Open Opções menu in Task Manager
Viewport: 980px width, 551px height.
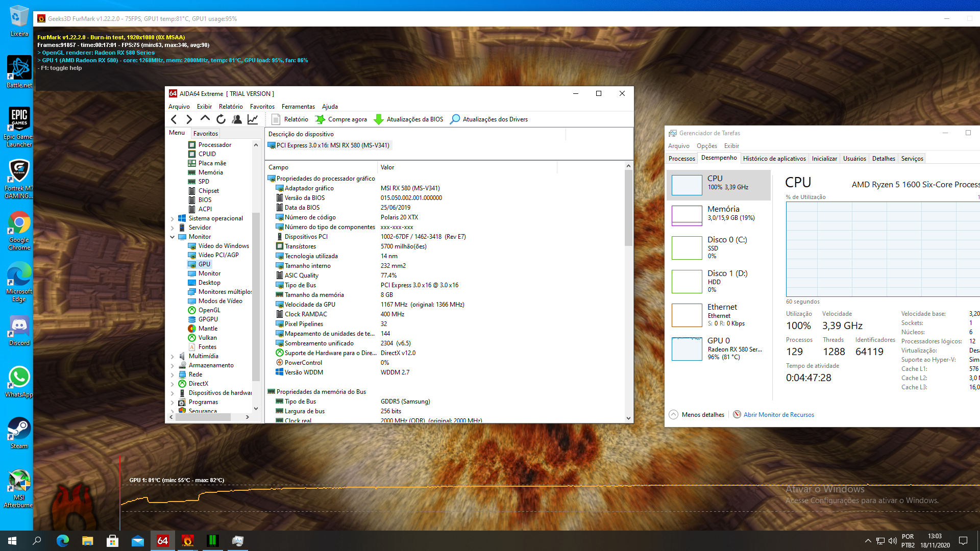point(707,146)
